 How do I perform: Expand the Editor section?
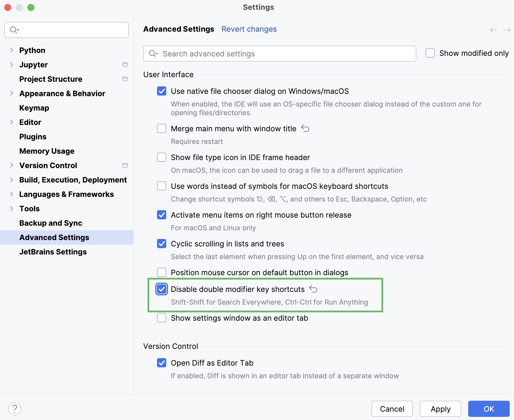(12, 122)
